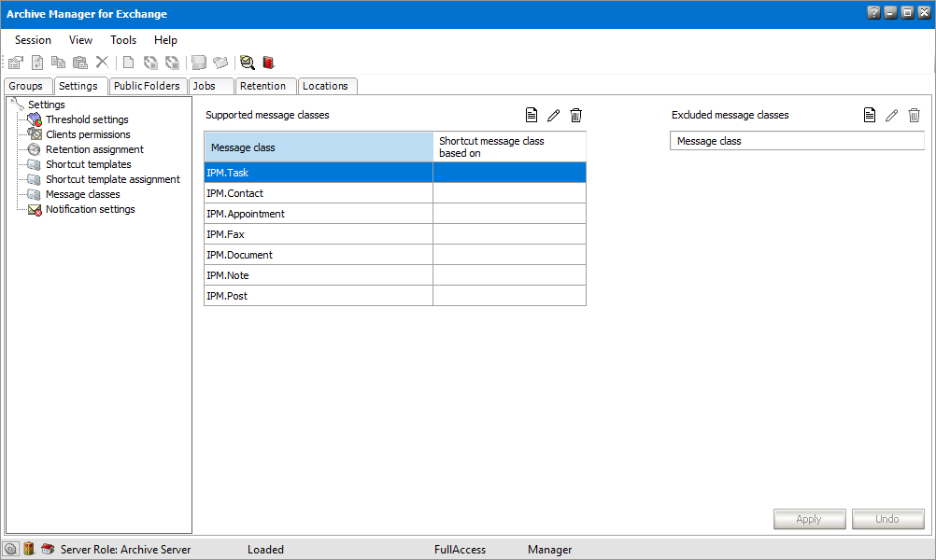Click the Paste toolbar icon

point(80,62)
